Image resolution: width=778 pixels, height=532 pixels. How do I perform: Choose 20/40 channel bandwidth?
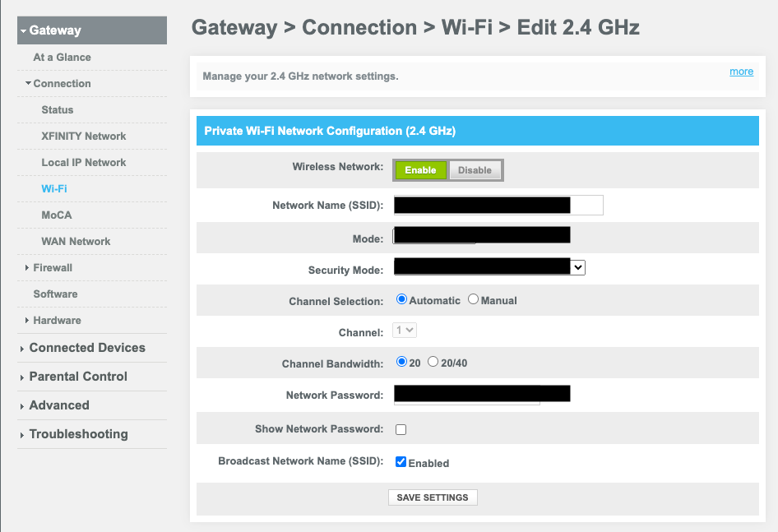pos(433,362)
